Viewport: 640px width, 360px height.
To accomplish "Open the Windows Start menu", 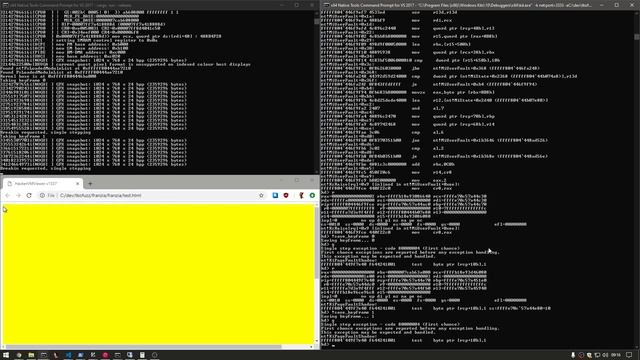I will [x=6, y=355].
